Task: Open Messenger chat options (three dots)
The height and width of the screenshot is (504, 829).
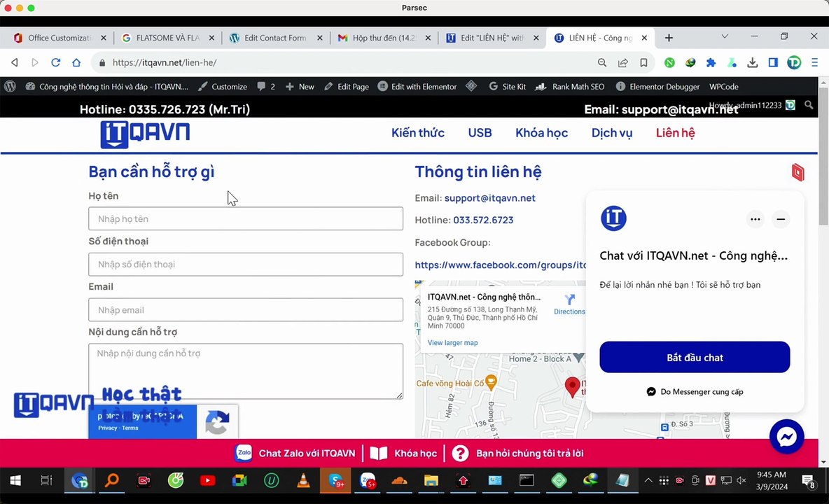Action: pyautogui.click(x=755, y=218)
